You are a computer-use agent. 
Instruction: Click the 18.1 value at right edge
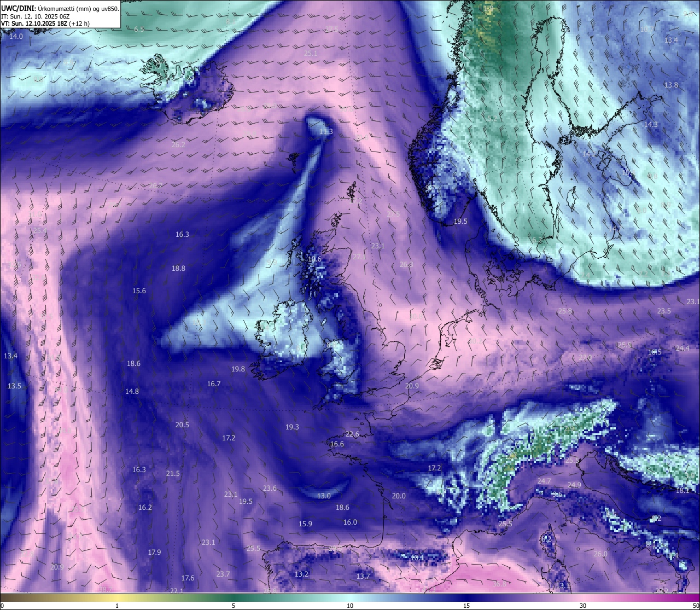[682, 490]
